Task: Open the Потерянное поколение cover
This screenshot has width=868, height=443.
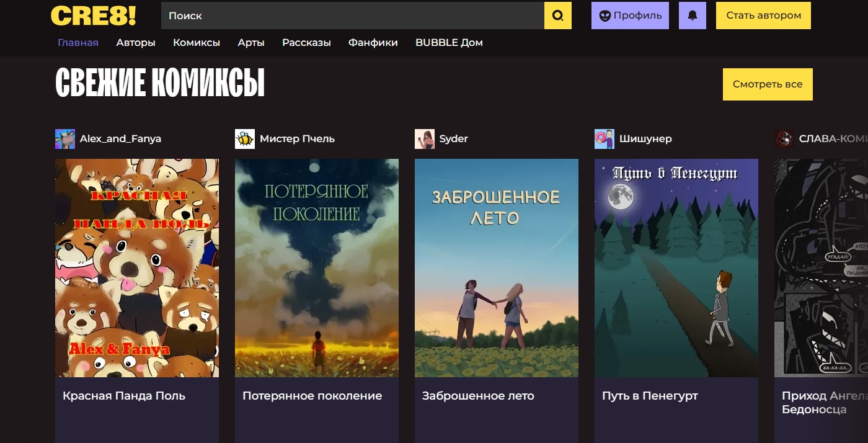Action: (x=317, y=268)
